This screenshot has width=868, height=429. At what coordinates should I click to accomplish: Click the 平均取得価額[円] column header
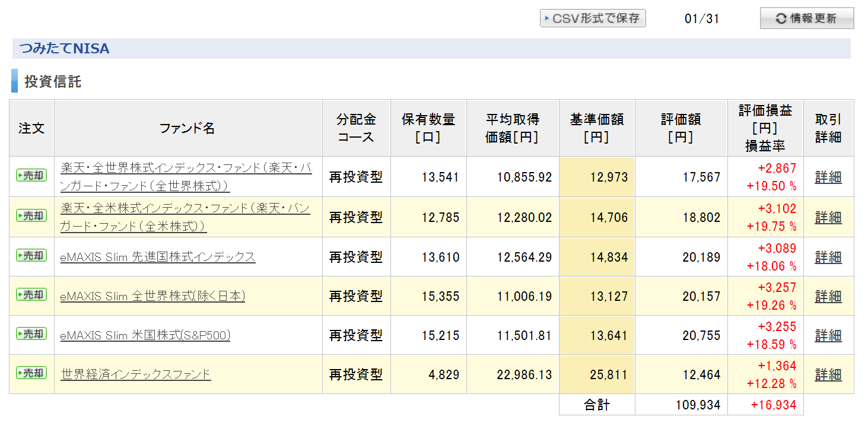(513, 128)
